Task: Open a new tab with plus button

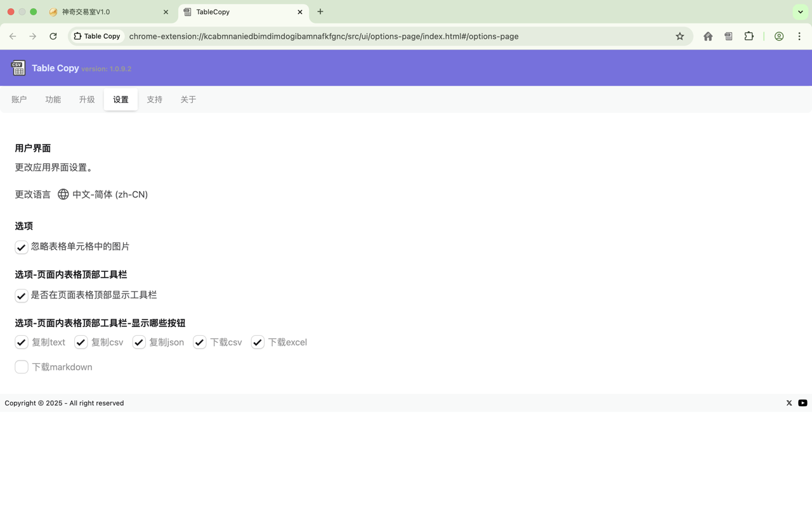Action: click(320, 11)
